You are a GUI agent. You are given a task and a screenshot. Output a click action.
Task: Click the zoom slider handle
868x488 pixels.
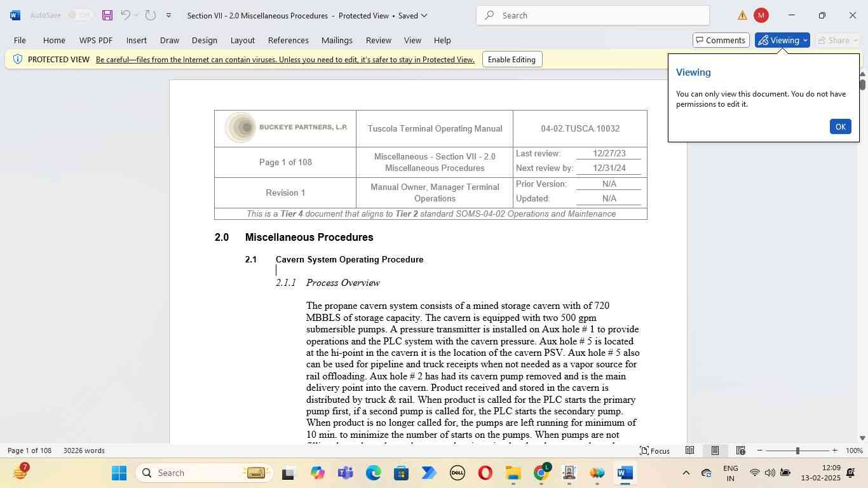(797, 451)
